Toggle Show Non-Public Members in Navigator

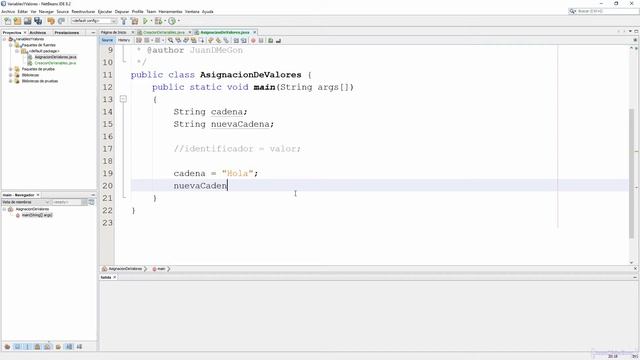37,347
